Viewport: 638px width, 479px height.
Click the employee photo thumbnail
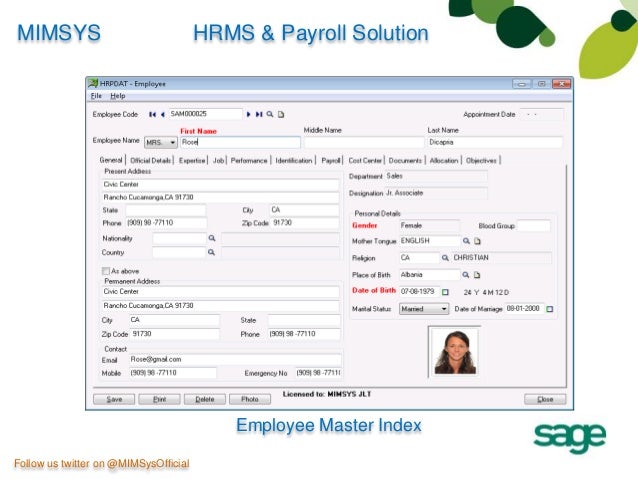pos(454,352)
